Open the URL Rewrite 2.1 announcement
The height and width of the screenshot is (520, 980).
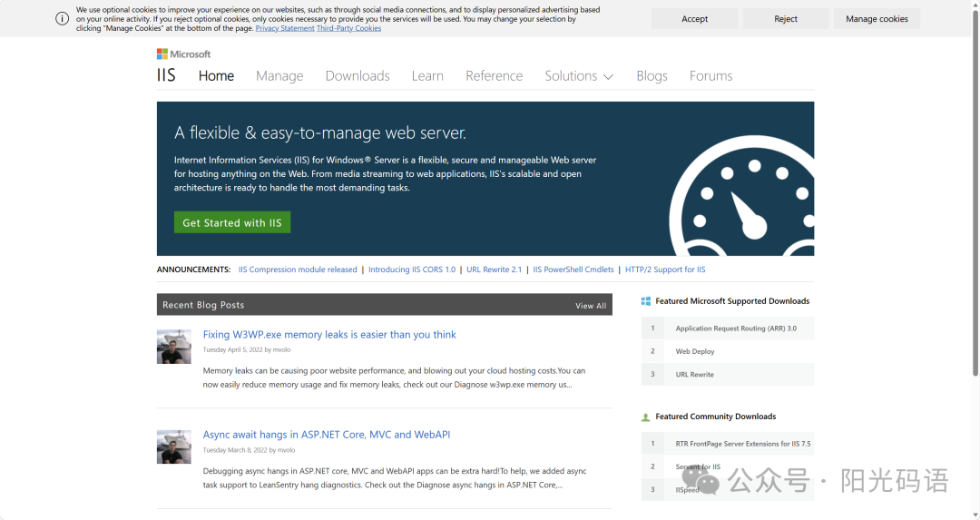coord(494,270)
